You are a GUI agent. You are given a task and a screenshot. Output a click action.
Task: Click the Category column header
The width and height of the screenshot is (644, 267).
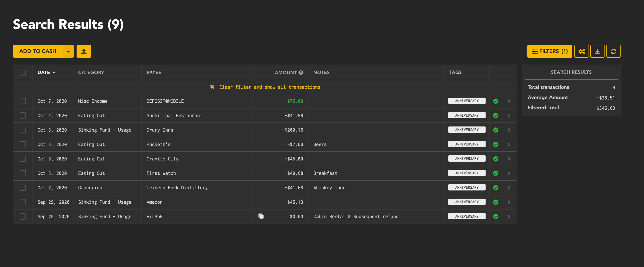point(91,73)
